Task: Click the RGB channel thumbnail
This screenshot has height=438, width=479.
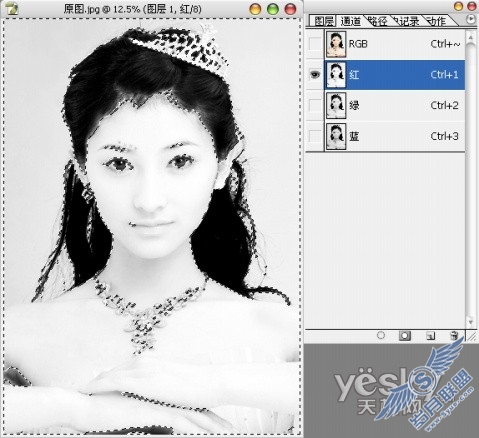Action: point(336,44)
